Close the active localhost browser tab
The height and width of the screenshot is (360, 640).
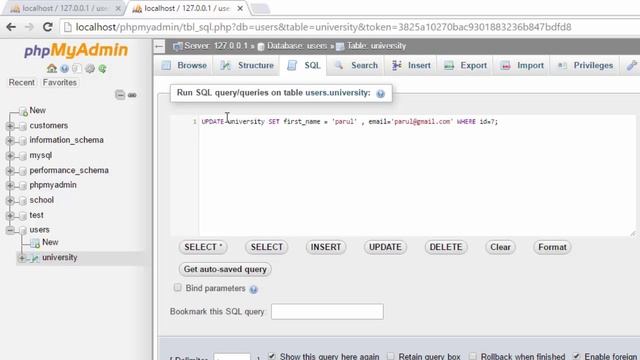(x=240, y=8)
